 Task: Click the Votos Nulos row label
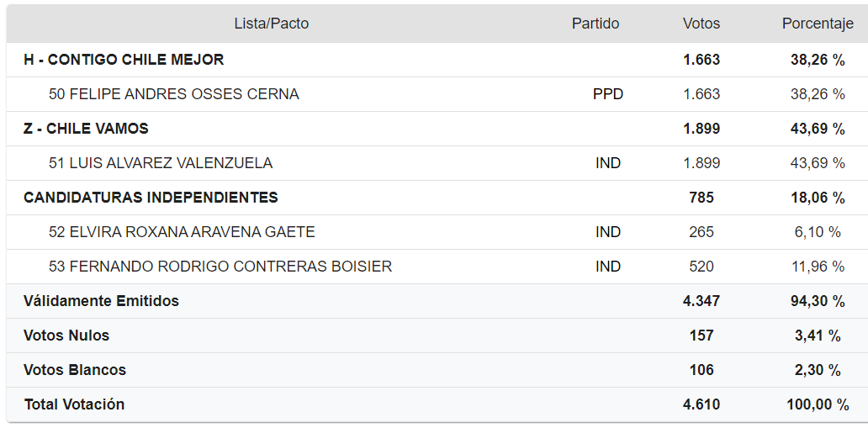66,336
